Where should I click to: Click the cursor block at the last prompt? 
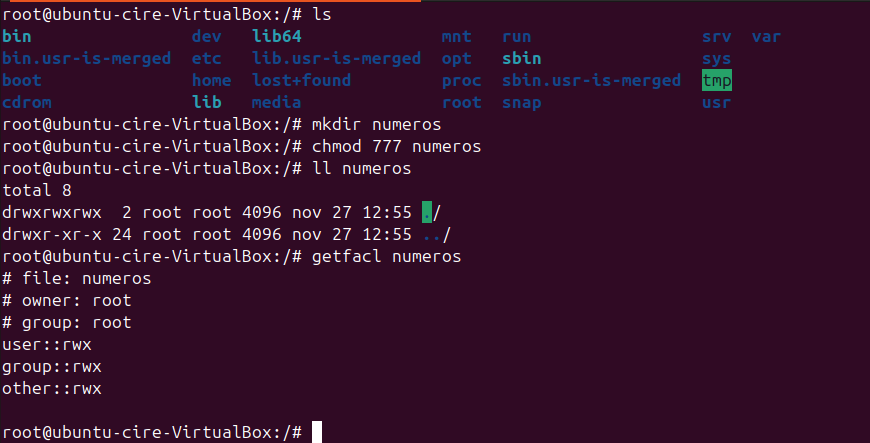[317, 432]
